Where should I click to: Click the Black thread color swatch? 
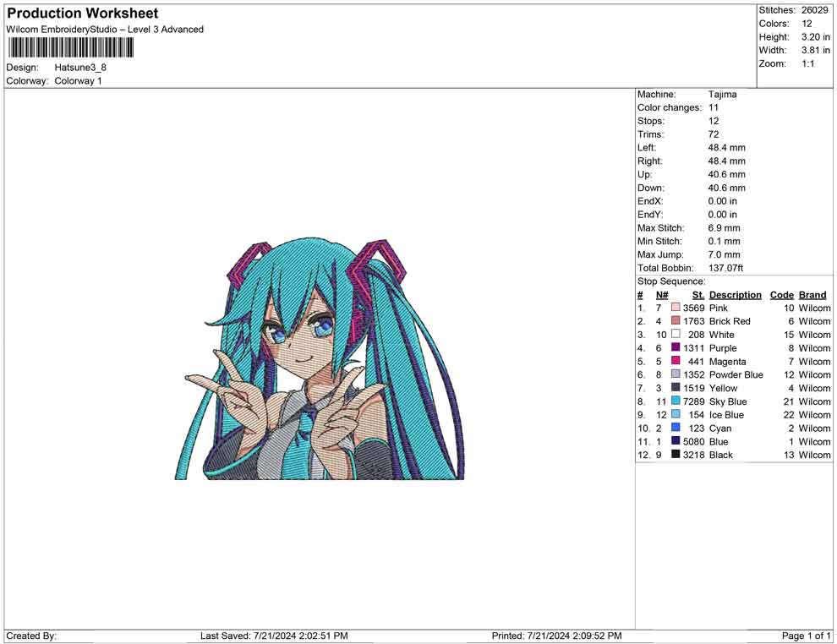tap(676, 454)
